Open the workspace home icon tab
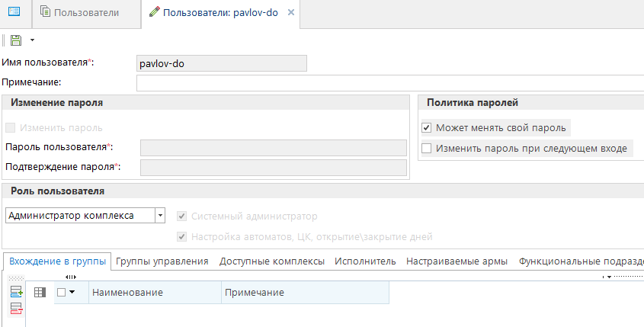Screen dimensions: 644x327 tap(14, 11)
